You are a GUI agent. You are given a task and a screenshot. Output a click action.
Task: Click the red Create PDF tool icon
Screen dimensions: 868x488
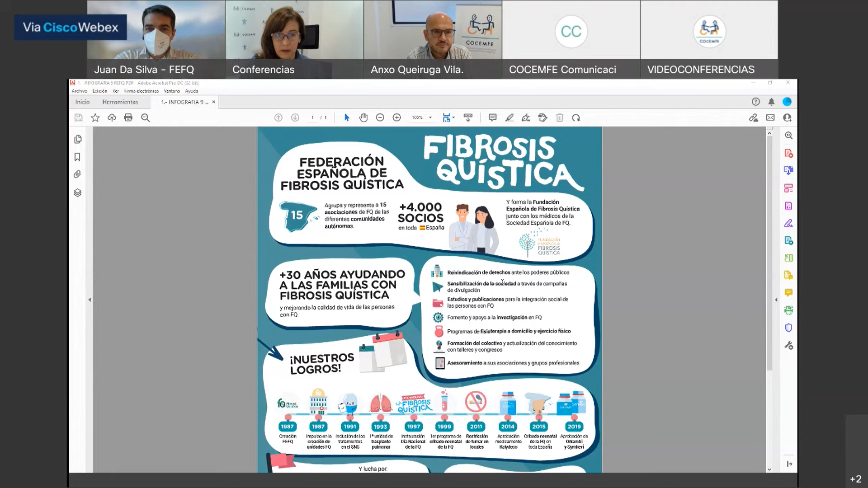(789, 153)
